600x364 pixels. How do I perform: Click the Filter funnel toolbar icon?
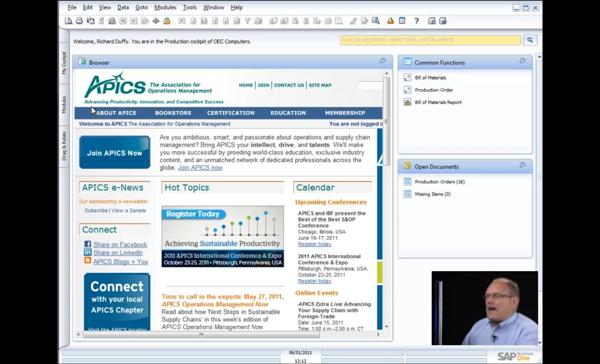click(247, 21)
